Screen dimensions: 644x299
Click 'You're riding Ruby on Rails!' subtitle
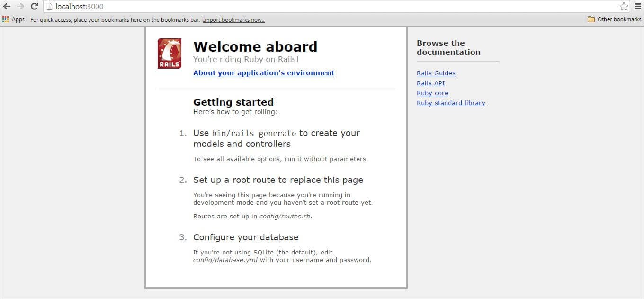pos(246,60)
